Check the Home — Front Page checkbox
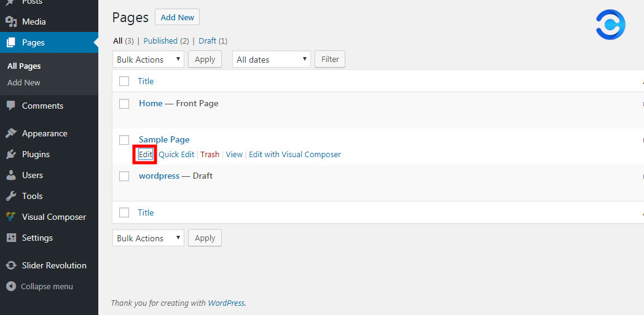 pos(124,104)
